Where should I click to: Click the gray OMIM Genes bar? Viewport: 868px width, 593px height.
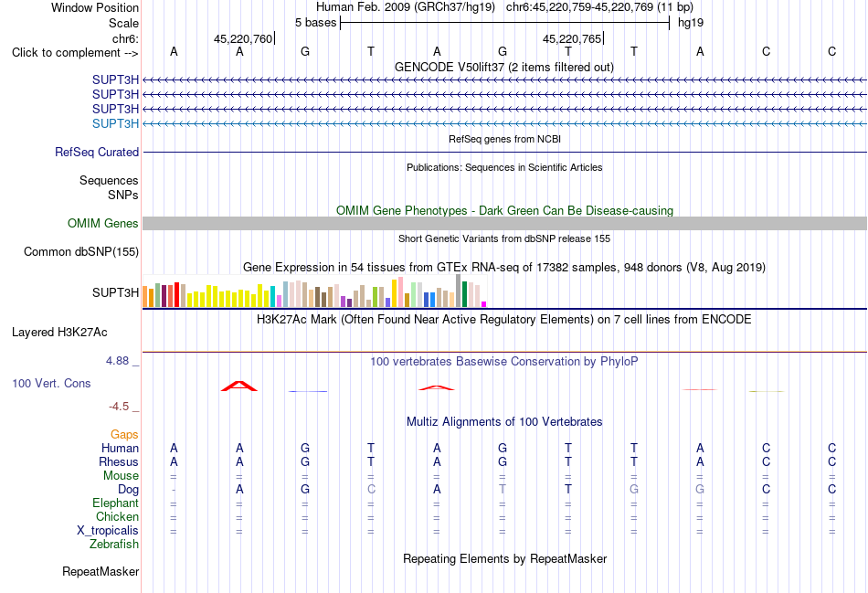coord(504,223)
